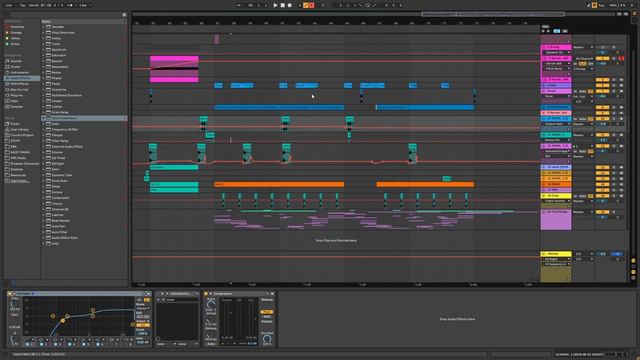Select the large pink clip in arrangement

174,69
